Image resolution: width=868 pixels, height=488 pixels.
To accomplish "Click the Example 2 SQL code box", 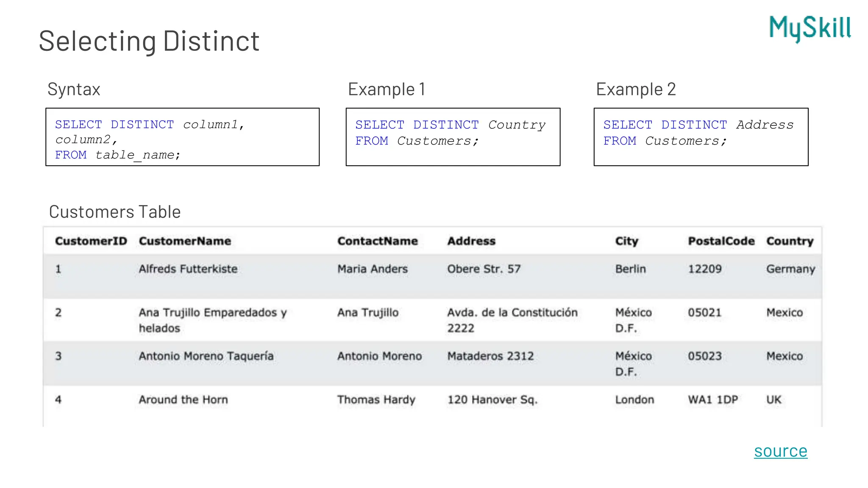I will (x=701, y=137).
